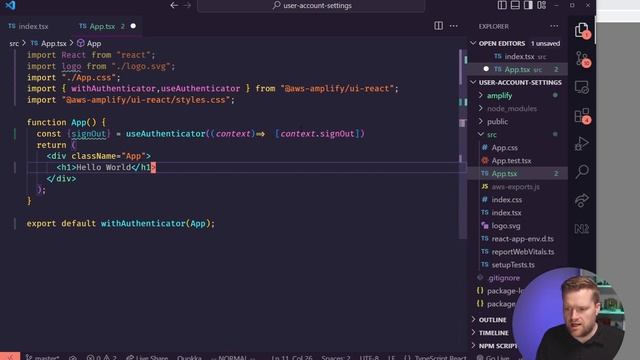Image resolution: width=640 pixels, height=360 pixels.
Task: Toggle the bottom panel layout button
Action: [x=515, y=5]
